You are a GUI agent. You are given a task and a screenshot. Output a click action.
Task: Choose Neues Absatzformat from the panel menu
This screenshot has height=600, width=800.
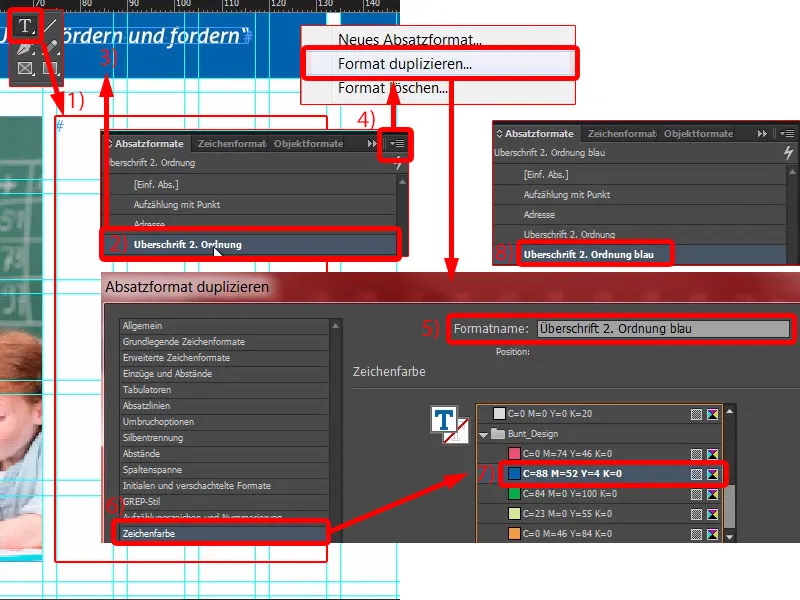[x=410, y=39]
